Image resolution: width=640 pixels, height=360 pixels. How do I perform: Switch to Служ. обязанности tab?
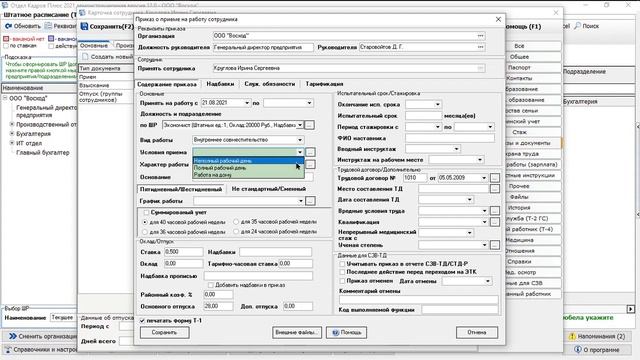click(270, 84)
